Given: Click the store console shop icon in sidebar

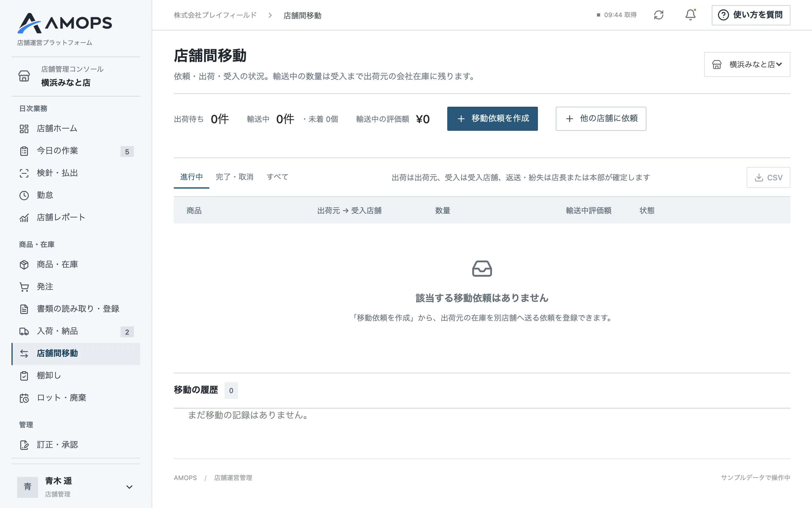Looking at the screenshot, I should (24, 76).
